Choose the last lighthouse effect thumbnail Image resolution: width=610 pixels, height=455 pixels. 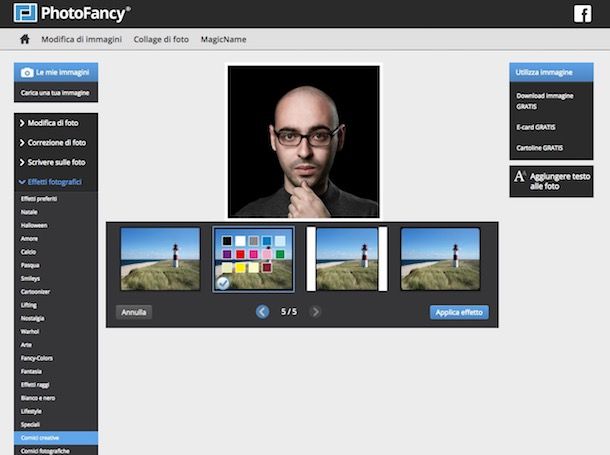440,259
